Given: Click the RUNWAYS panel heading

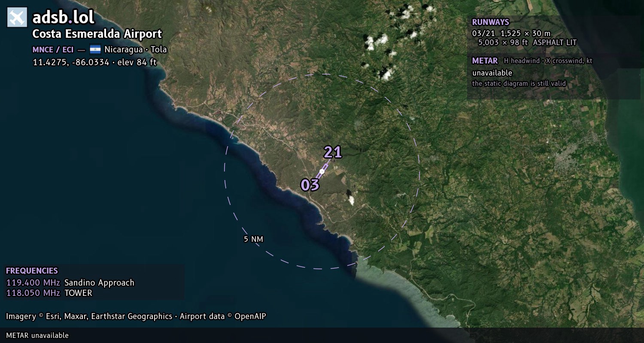Looking at the screenshot, I should [490, 22].
